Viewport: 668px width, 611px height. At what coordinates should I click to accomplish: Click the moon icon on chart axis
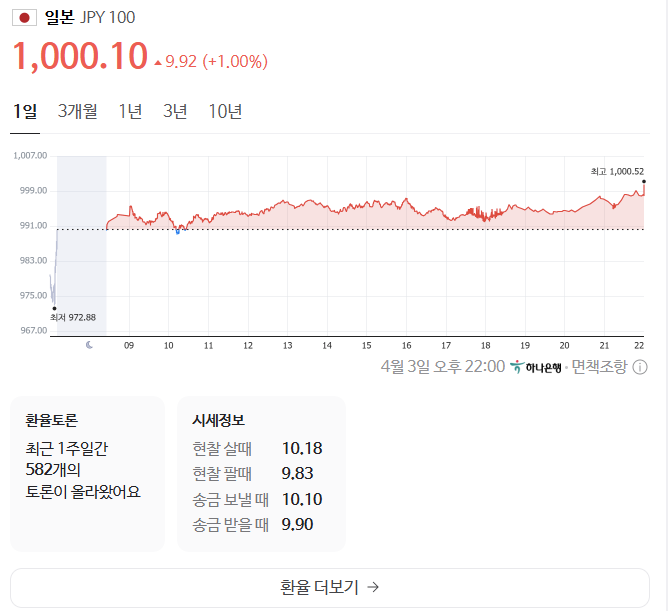pyautogui.click(x=89, y=345)
